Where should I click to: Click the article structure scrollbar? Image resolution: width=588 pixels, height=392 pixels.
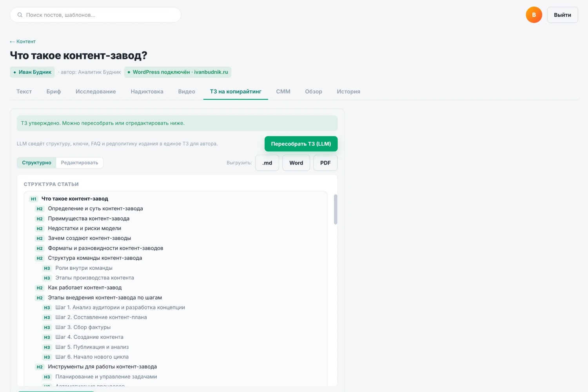(x=336, y=209)
